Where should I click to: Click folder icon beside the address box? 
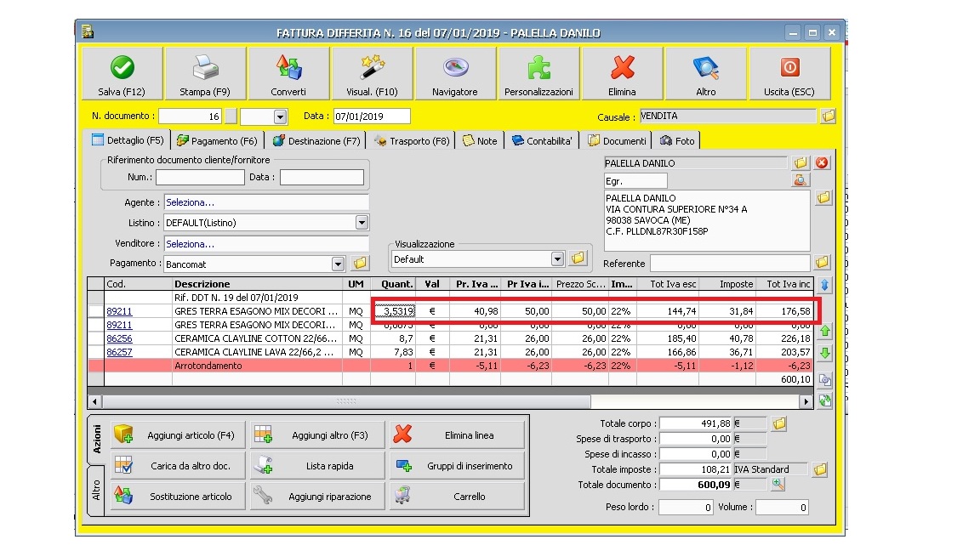click(823, 199)
